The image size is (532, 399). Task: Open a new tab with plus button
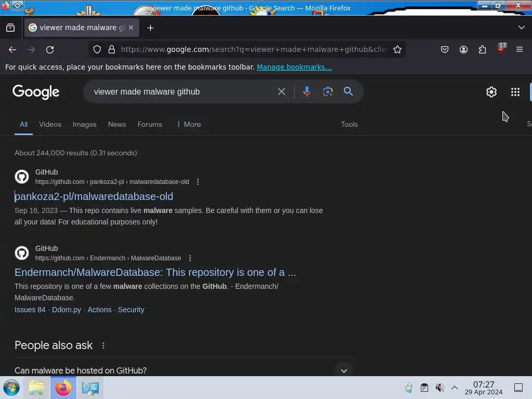click(x=150, y=28)
